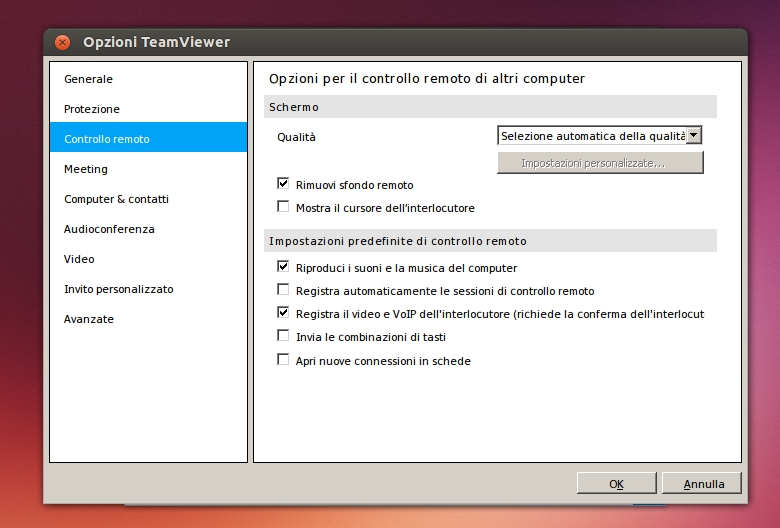Confirm settings with OK button
The image size is (780, 528).
tap(616, 483)
